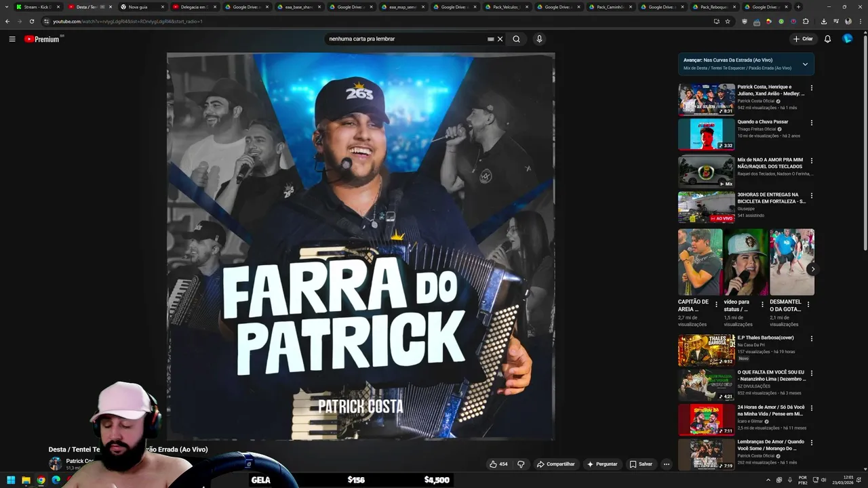Image resolution: width=868 pixels, height=488 pixels.
Task: Open the on-screen keyboard in search box
Action: 490,39
